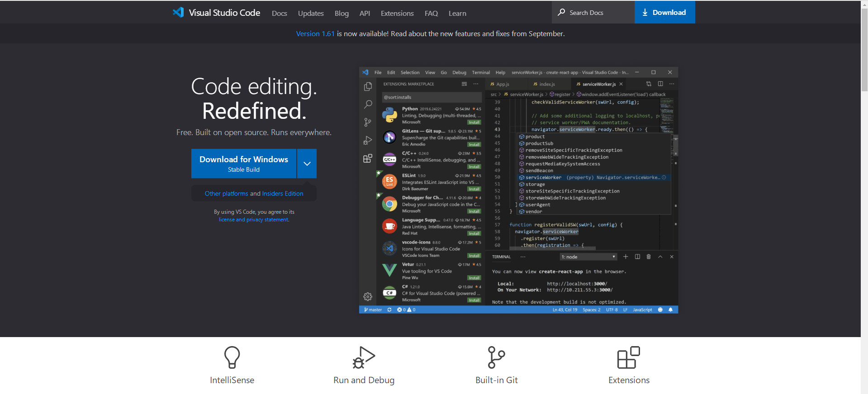Open the Help menu in editor
The width and height of the screenshot is (868, 394).
tap(500, 72)
